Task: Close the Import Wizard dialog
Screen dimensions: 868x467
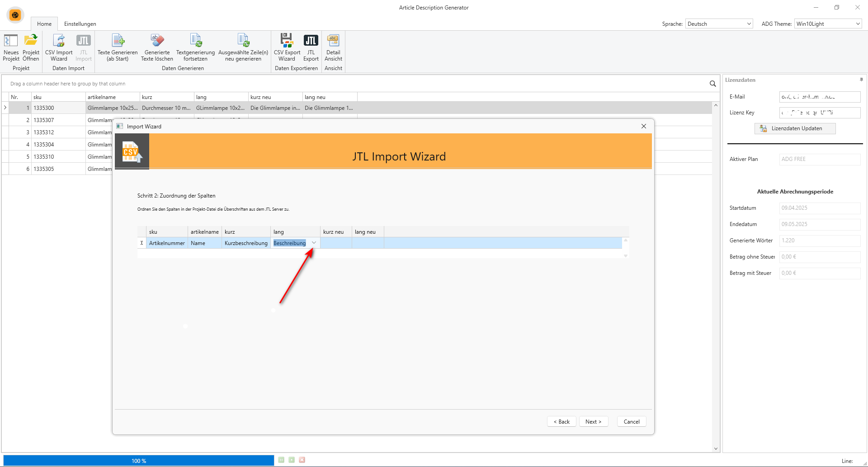Action: (644, 126)
